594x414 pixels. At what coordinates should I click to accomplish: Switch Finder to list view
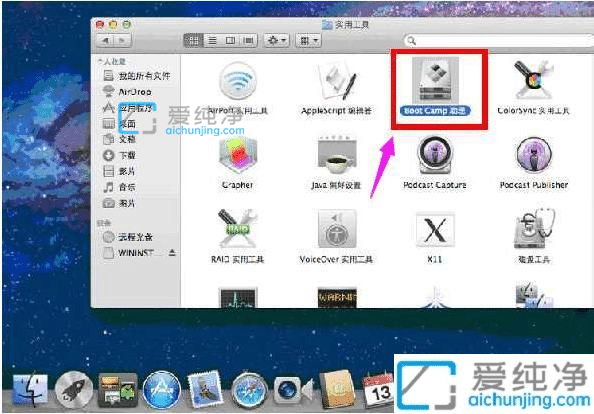click(213, 40)
